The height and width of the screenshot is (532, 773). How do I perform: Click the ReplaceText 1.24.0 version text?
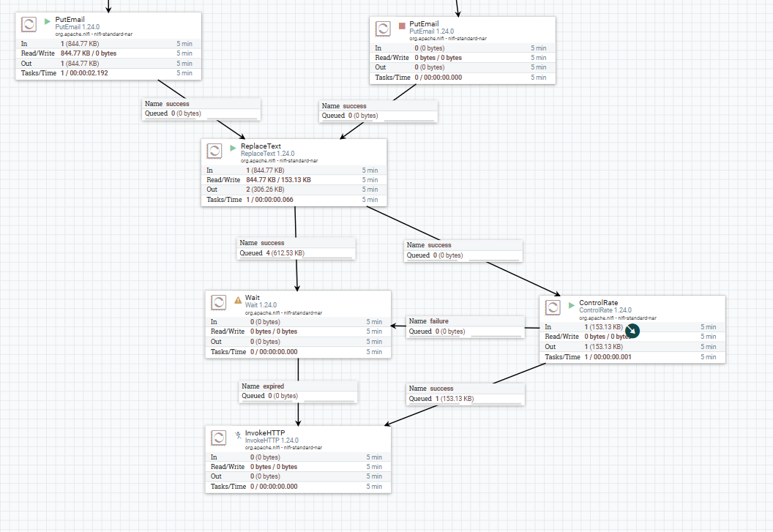pyautogui.click(x=268, y=154)
